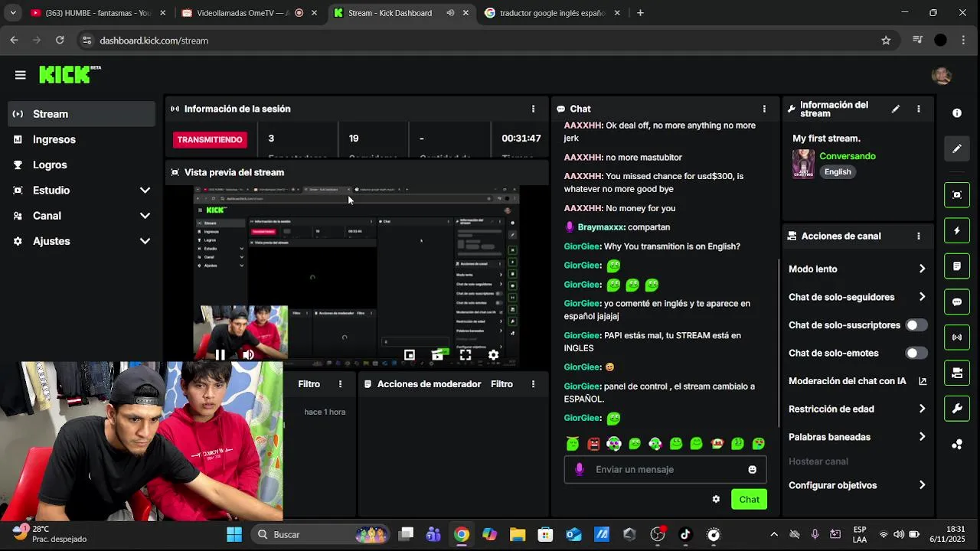Image resolution: width=980 pixels, height=551 pixels.
Task: Enter fullscreen on stream preview
Action: pyautogui.click(x=465, y=354)
